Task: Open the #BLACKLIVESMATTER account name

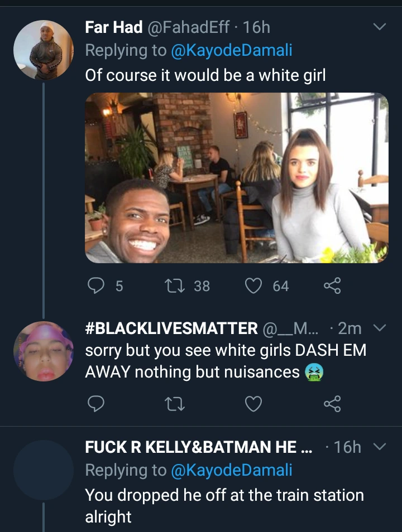Action: click(x=171, y=328)
